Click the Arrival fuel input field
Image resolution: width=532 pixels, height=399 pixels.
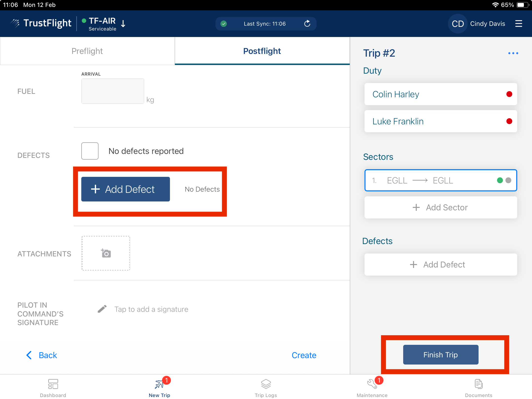pyautogui.click(x=113, y=91)
